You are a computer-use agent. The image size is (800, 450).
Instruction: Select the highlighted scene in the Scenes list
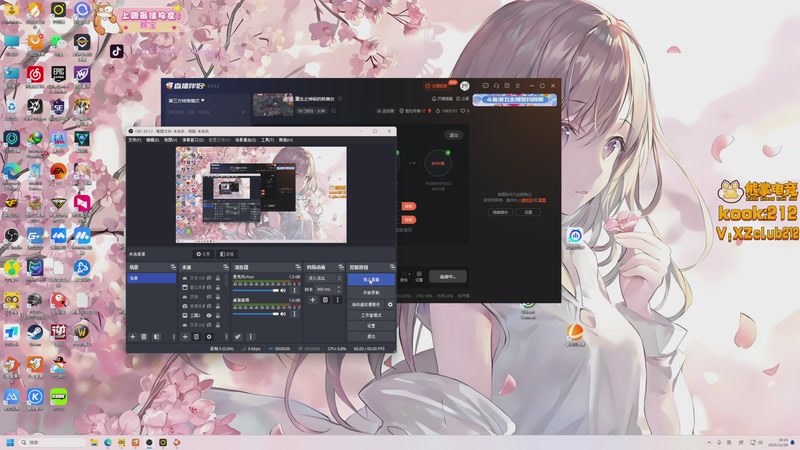[x=152, y=278]
